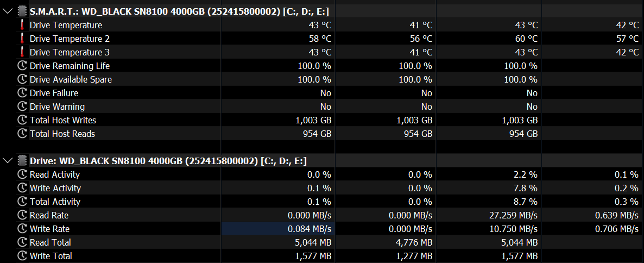Click the drive chip icon in S.M.A.R.T. header
The width and height of the screenshot is (644, 263).
point(22,11)
